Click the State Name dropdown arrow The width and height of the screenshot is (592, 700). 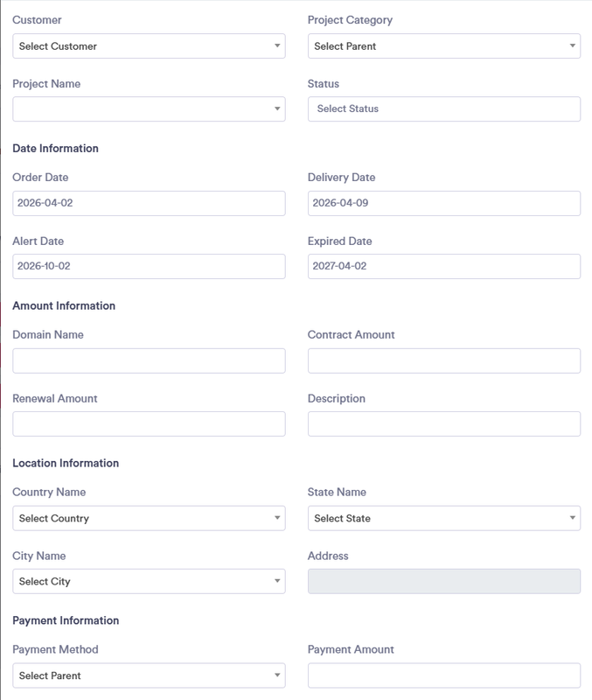tap(573, 518)
